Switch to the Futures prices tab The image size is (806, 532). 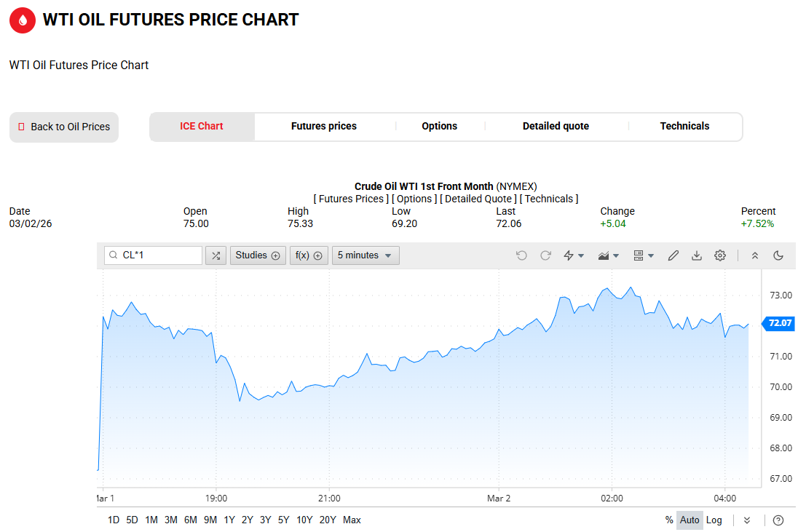(324, 126)
